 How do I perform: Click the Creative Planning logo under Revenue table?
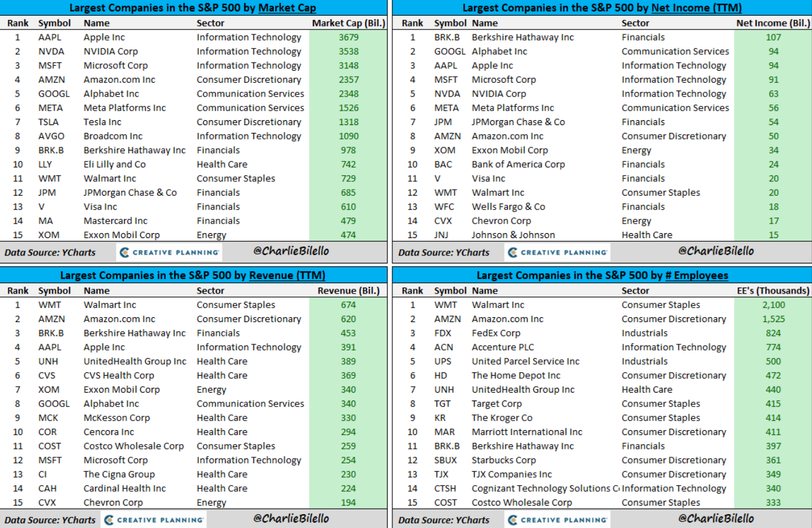(x=153, y=520)
